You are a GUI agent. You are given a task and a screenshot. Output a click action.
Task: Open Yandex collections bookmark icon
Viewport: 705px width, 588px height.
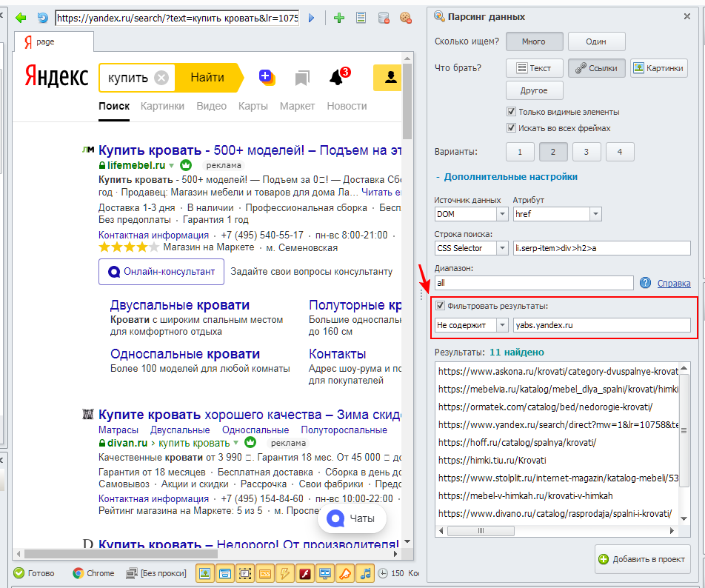[x=302, y=78]
